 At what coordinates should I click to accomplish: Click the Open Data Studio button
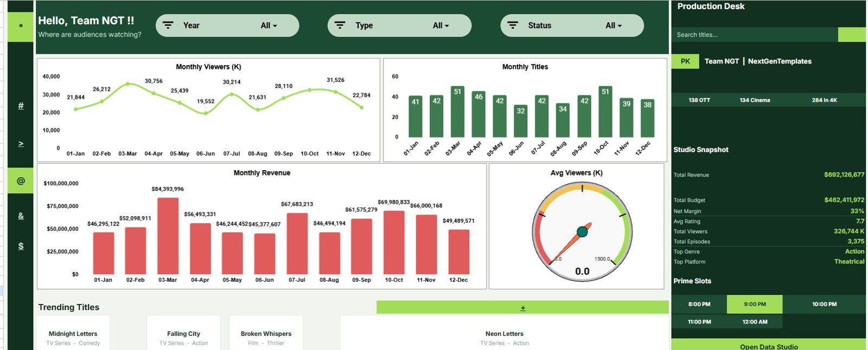point(768,345)
